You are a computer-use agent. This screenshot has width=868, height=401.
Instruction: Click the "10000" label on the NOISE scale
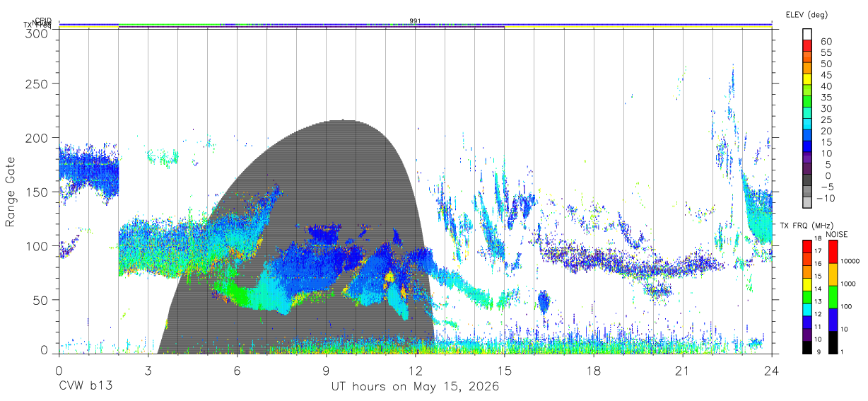(x=850, y=261)
